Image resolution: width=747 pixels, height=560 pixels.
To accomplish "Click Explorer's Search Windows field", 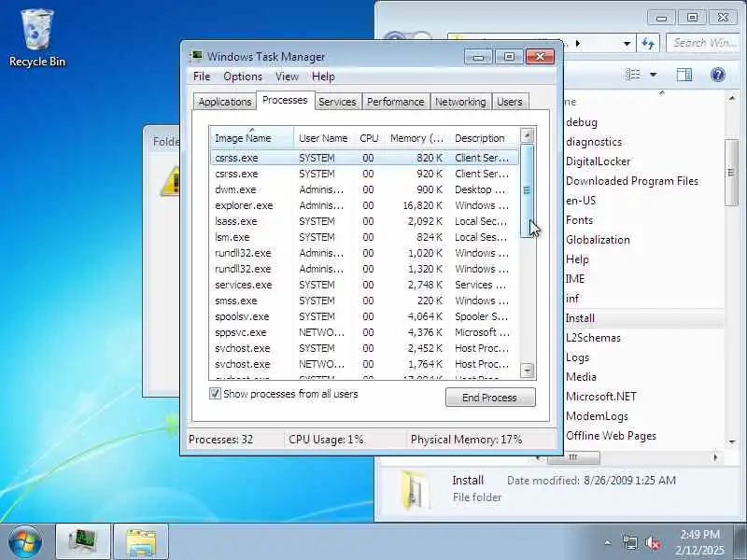I will 705,43.
